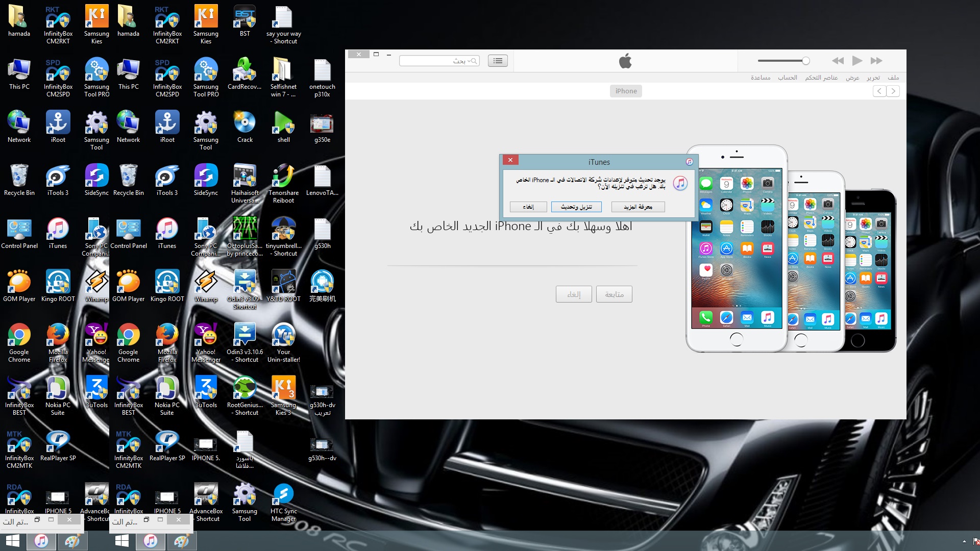Open the 'say your way - Shortcut' file
The width and height of the screenshot is (980, 551).
click(x=284, y=24)
